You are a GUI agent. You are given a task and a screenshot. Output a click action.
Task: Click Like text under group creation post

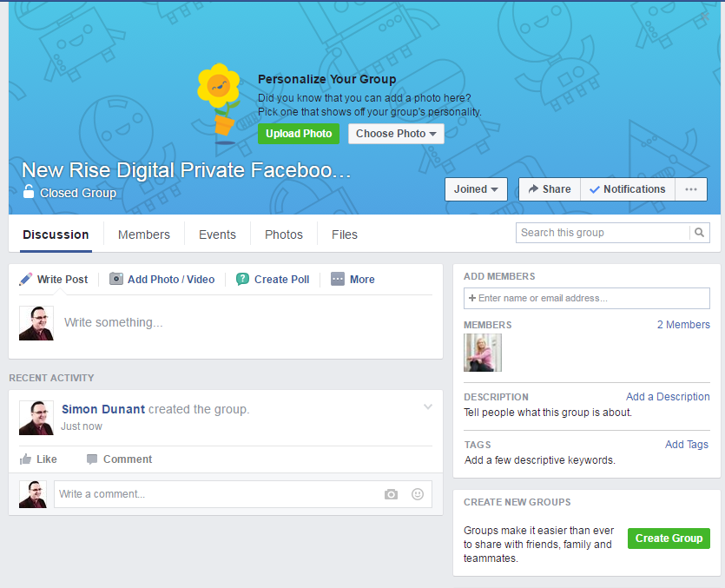pos(47,459)
